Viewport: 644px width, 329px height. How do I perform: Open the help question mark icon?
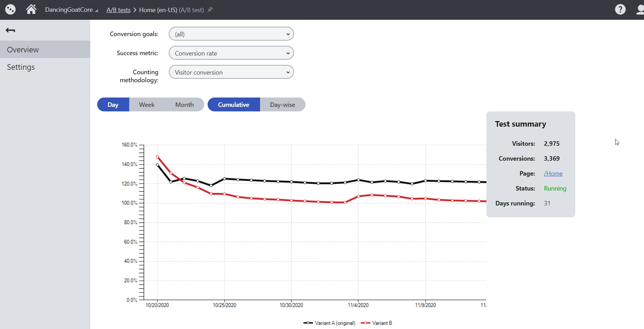[x=620, y=9]
